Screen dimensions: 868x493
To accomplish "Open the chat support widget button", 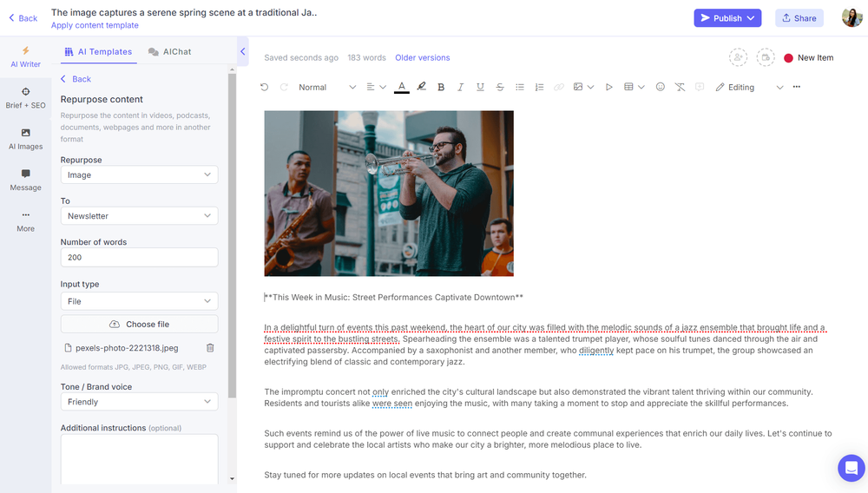I will click(x=852, y=468).
